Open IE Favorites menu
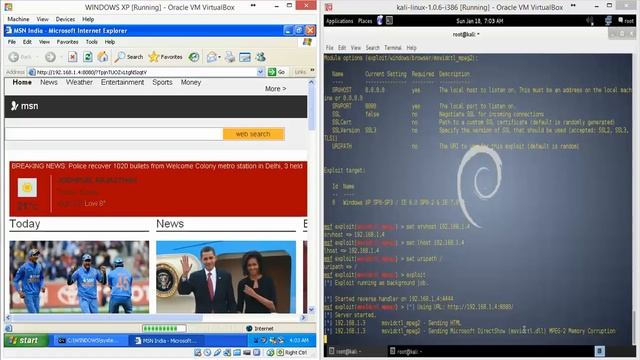The image size is (640, 360). [x=67, y=42]
